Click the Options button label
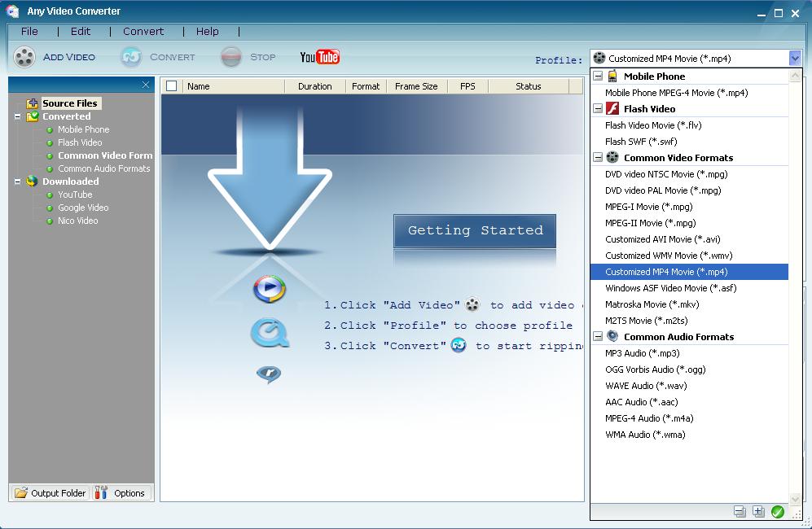 [129, 493]
